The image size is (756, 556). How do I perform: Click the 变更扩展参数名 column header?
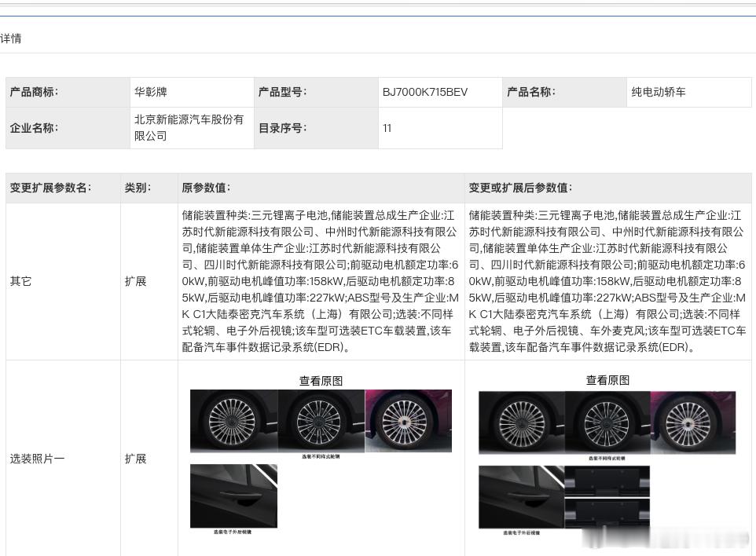63,188
